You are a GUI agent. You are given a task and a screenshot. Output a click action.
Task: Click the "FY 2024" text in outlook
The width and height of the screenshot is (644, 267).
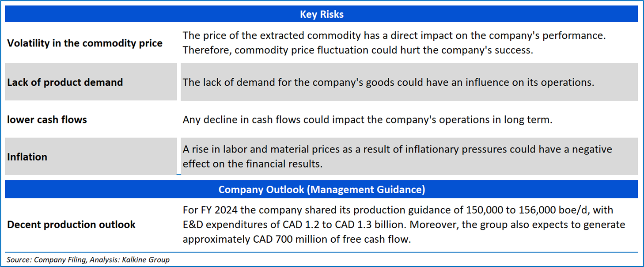point(216,210)
